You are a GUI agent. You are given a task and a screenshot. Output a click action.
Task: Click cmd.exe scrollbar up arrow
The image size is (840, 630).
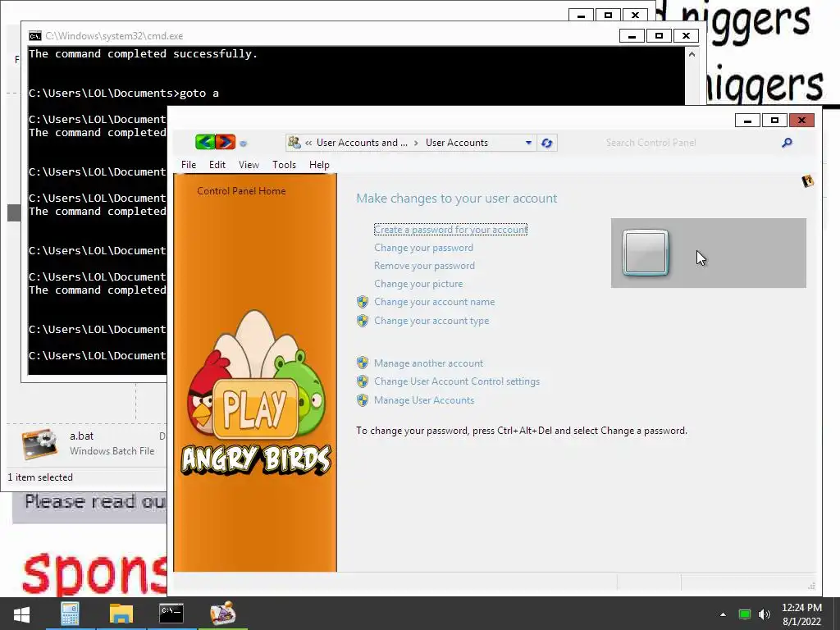click(x=692, y=54)
